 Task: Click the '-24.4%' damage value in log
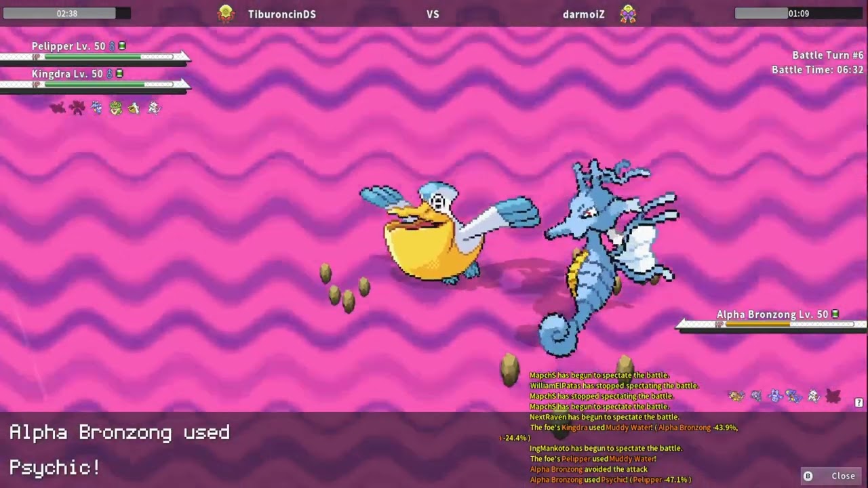[515, 439]
